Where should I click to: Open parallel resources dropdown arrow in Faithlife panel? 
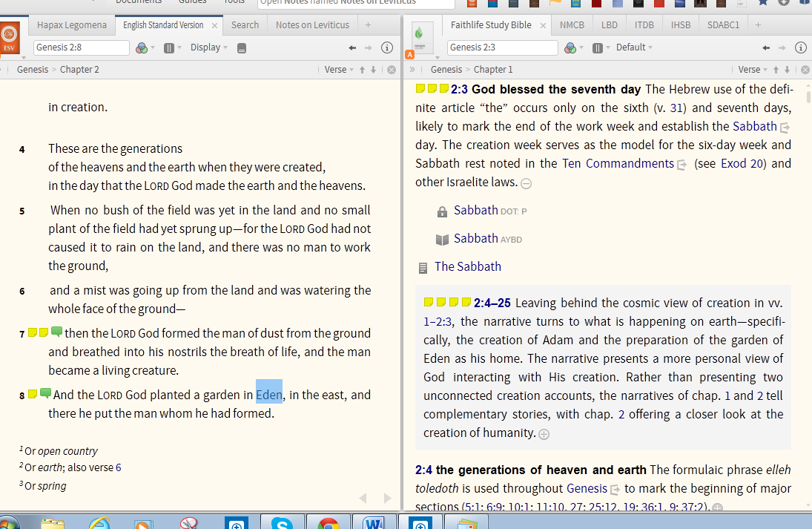tap(609, 48)
